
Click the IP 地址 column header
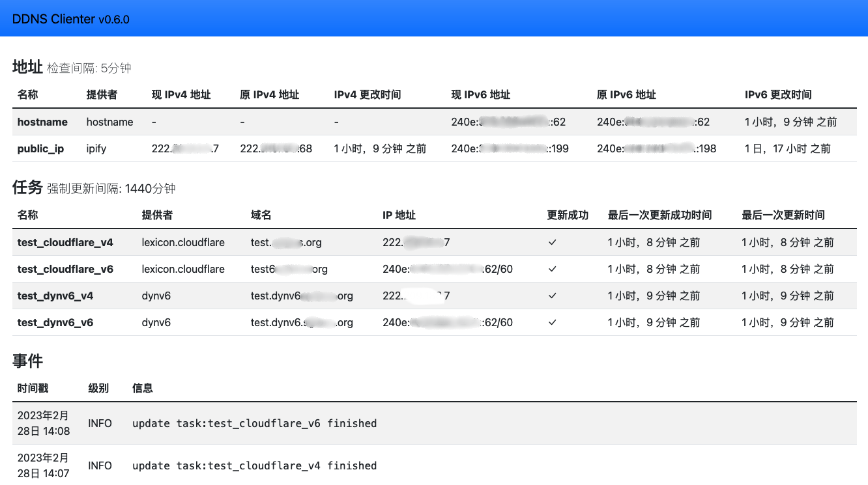(x=399, y=215)
